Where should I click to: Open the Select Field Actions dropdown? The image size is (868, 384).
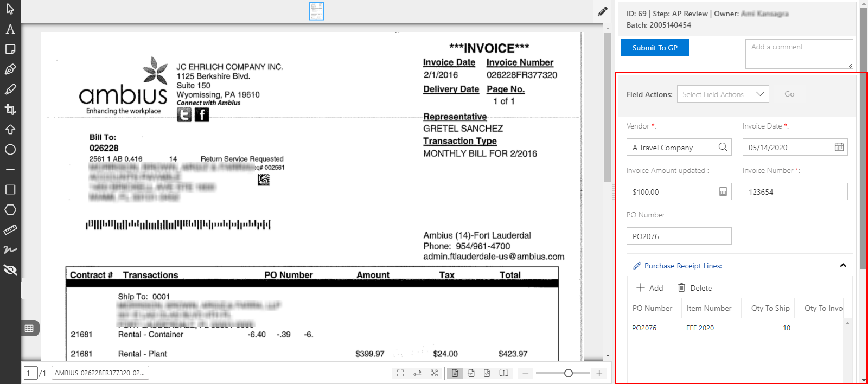[723, 94]
